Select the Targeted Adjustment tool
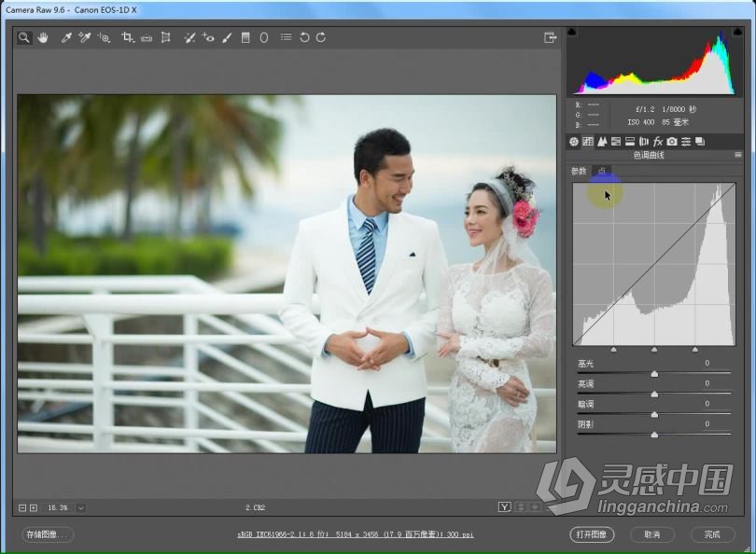756x554 pixels. click(105, 37)
